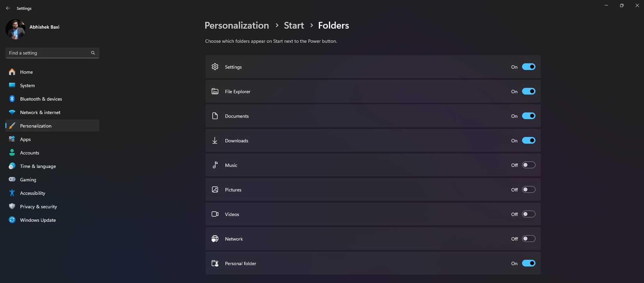Select the Gaming controller icon

coord(12,179)
